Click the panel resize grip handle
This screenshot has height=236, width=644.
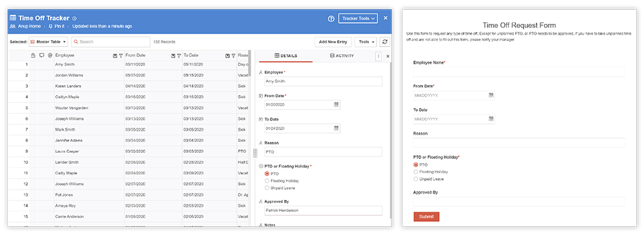tap(255, 153)
